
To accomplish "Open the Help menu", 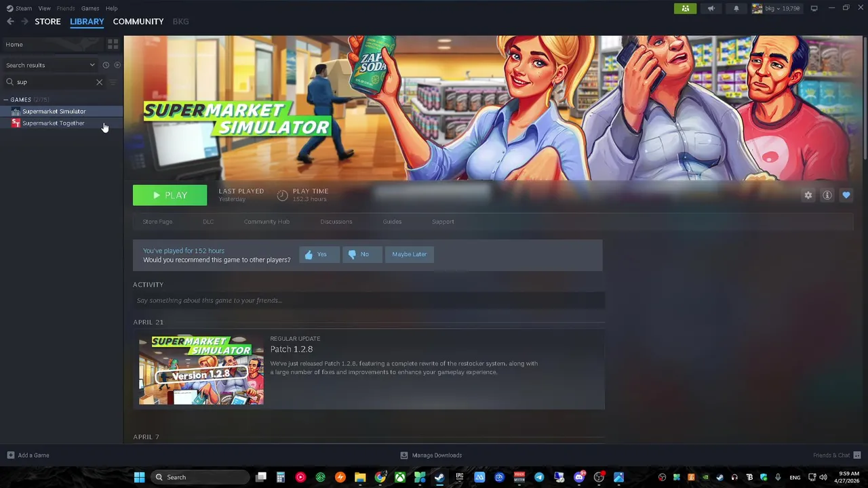I will tap(111, 8).
